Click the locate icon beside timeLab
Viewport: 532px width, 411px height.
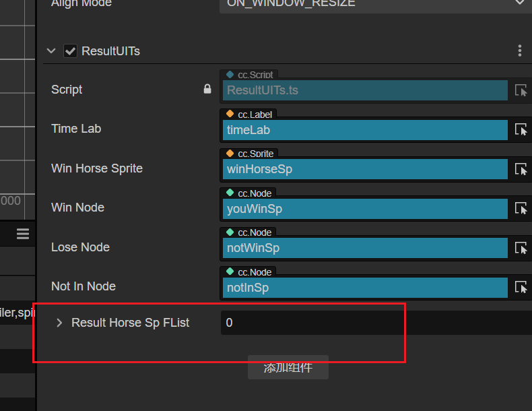[521, 130]
